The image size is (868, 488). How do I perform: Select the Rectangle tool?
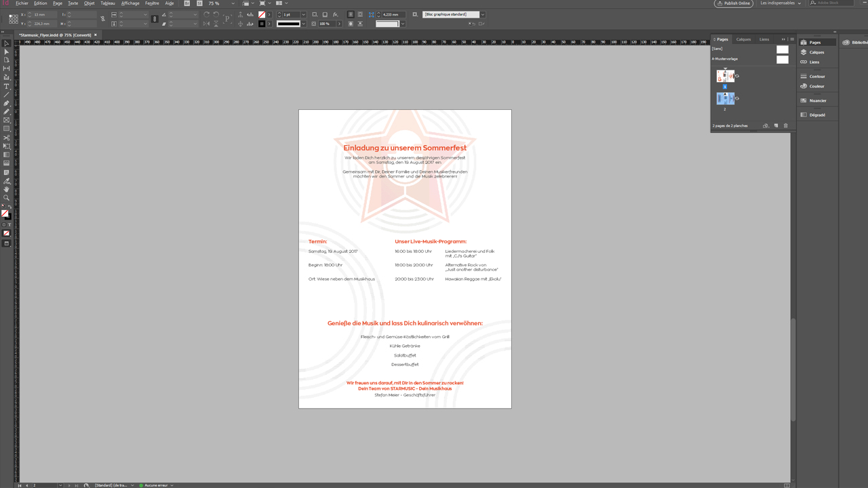(7, 128)
